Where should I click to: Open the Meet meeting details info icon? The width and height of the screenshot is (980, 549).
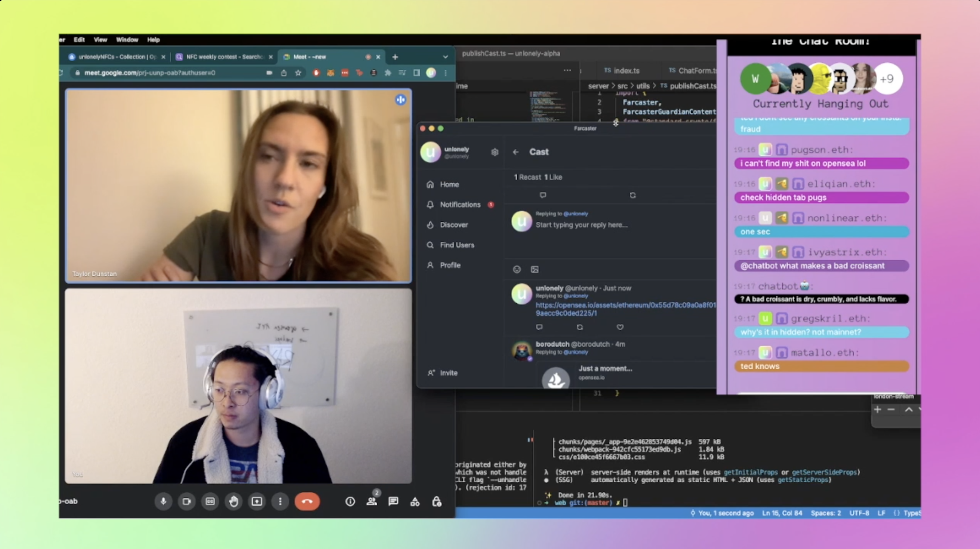click(x=350, y=501)
